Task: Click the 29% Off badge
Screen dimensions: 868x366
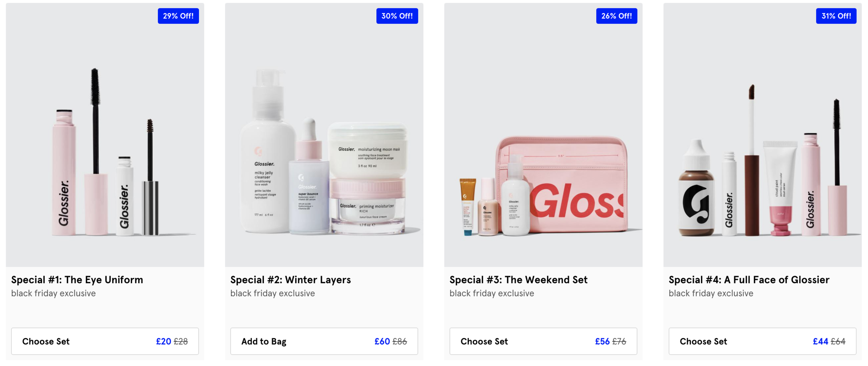Action: [x=178, y=16]
